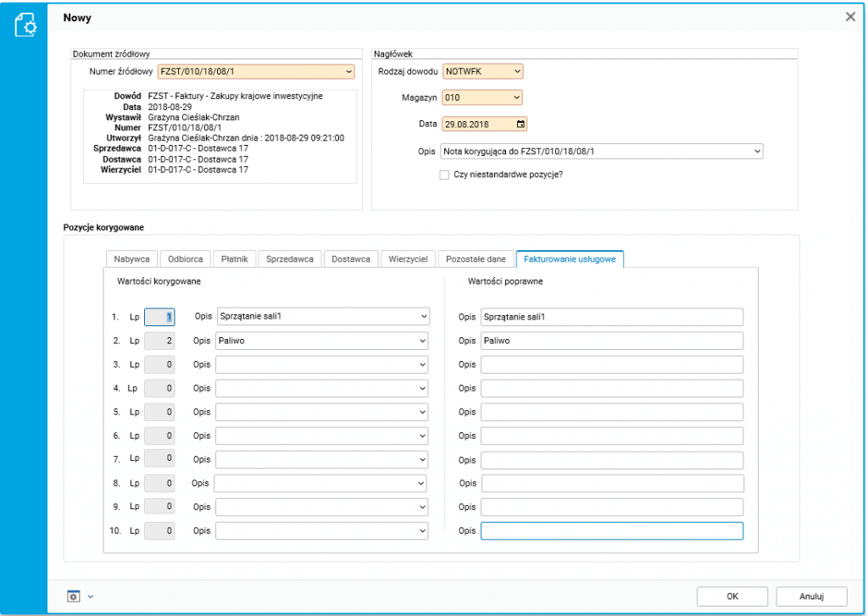Image resolution: width=868 pixels, height=616 pixels.
Task: Open the arrow next to bottom settings icon
Action: click(91, 596)
